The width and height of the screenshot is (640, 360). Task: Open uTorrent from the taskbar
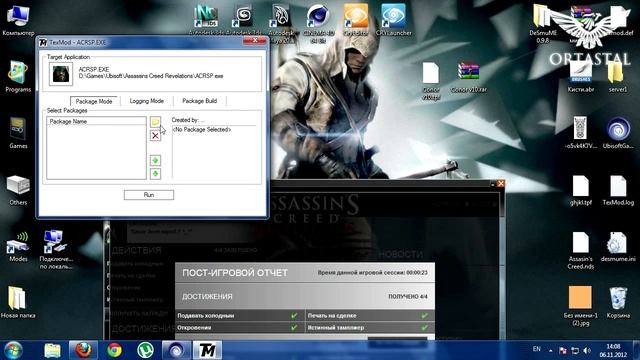pyautogui.click(x=145, y=350)
